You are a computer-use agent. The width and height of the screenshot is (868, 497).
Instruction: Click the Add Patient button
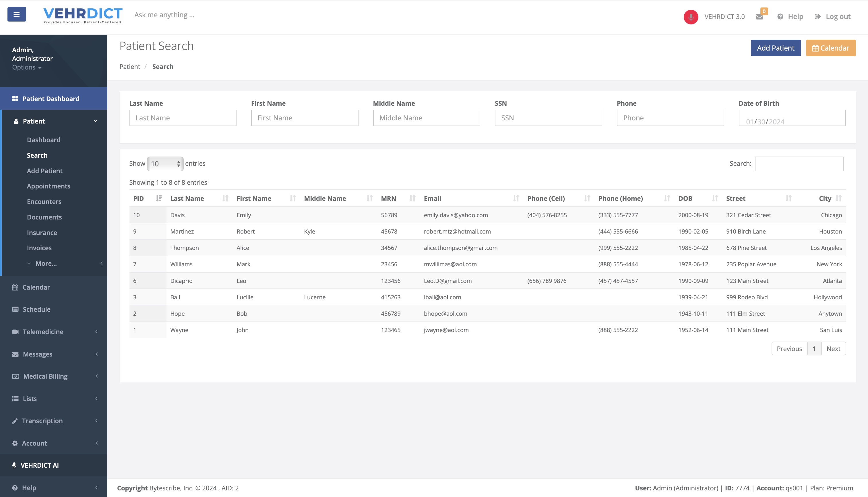tap(775, 48)
